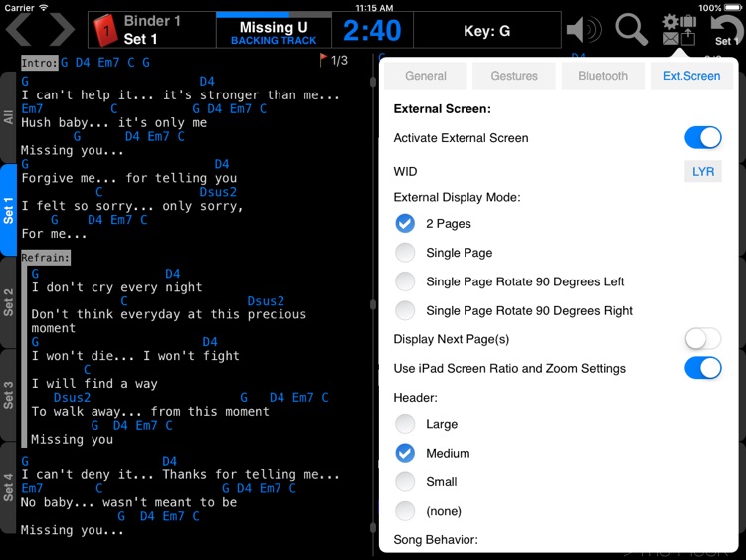Select the Ext.Screen settings tab
746x560 pixels.
click(691, 76)
